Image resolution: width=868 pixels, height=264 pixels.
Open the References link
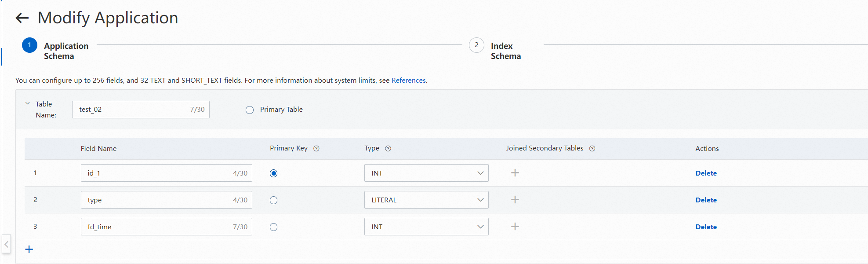[x=408, y=81]
